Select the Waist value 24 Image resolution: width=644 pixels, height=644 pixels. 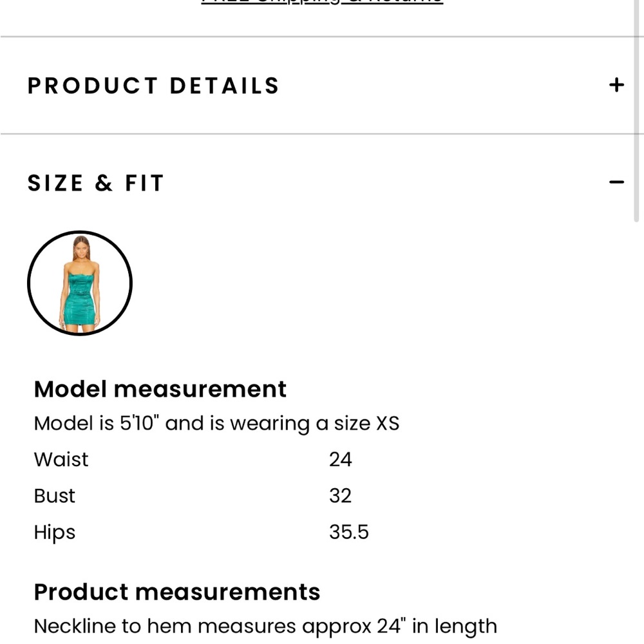click(341, 459)
